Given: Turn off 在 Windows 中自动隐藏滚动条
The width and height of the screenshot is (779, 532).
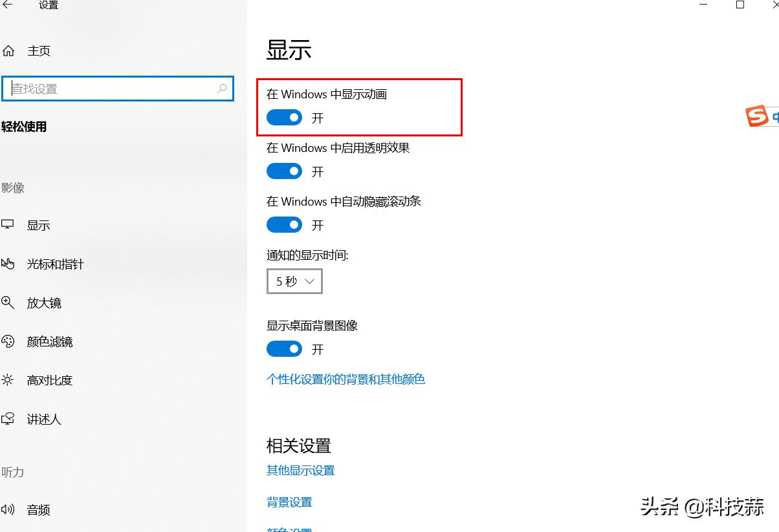Looking at the screenshot, I should click(x=284, y=224).
